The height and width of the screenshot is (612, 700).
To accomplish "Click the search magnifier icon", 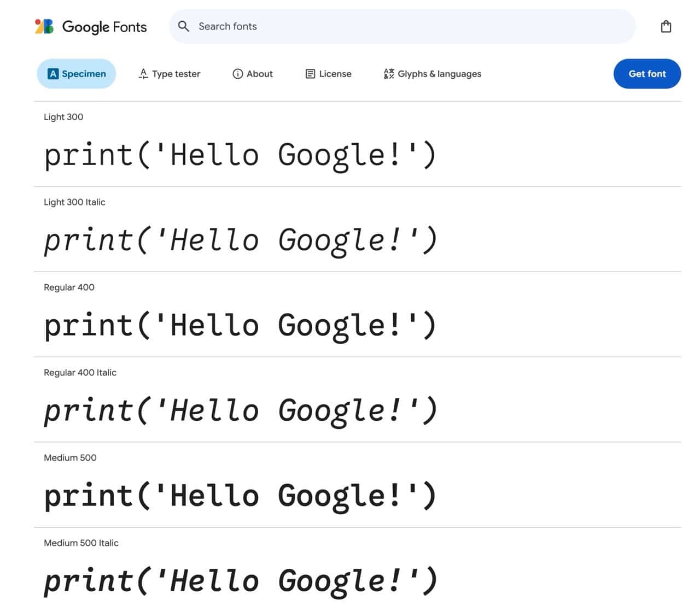I will pos(184,26).
